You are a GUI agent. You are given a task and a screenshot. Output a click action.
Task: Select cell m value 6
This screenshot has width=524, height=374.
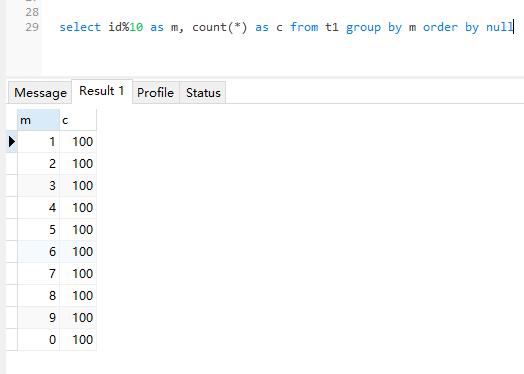[x=38, y=252]
